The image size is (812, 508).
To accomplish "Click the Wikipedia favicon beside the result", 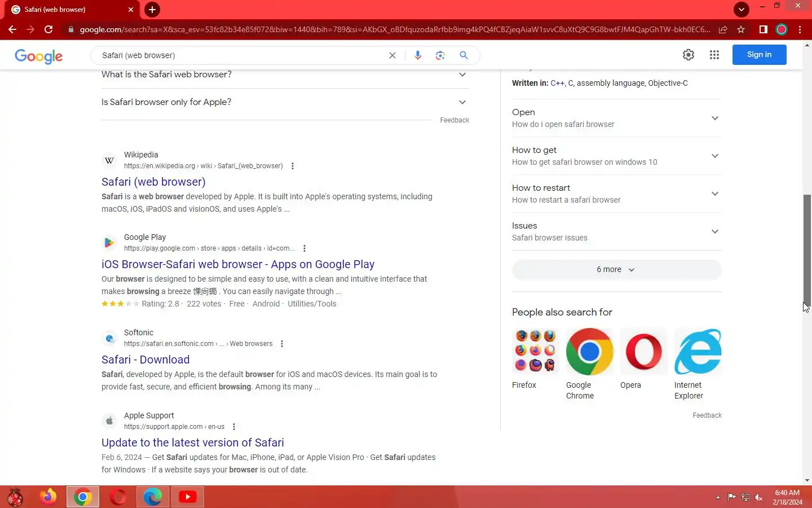I will coord(109,160).
